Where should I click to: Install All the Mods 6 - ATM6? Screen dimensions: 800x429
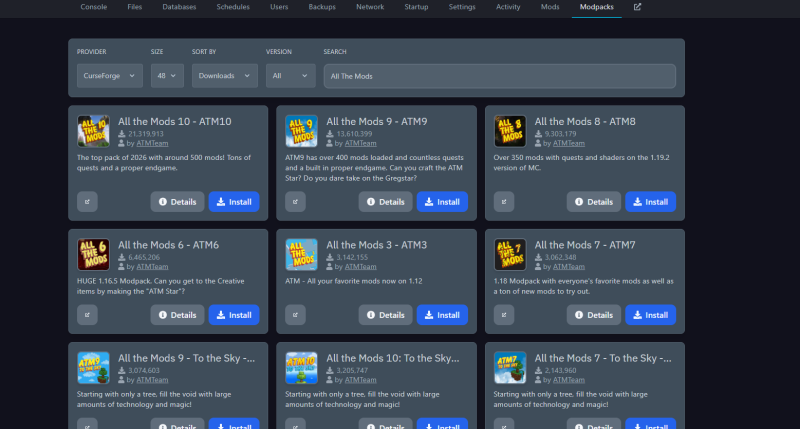pyautogui.click(x=234, y=315)
